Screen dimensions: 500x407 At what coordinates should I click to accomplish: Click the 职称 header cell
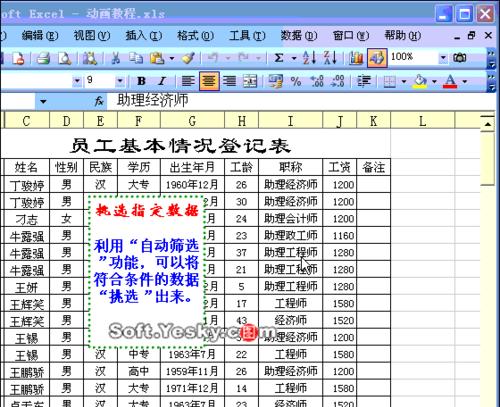(x=290, y=167)
